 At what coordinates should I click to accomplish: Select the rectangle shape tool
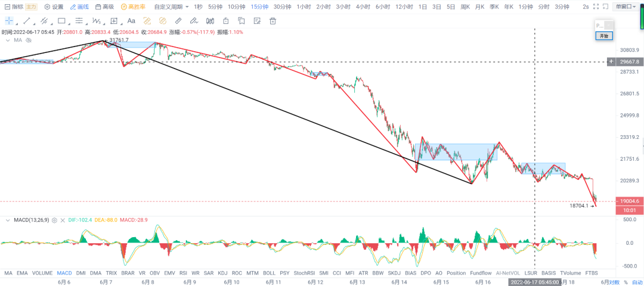61,20
